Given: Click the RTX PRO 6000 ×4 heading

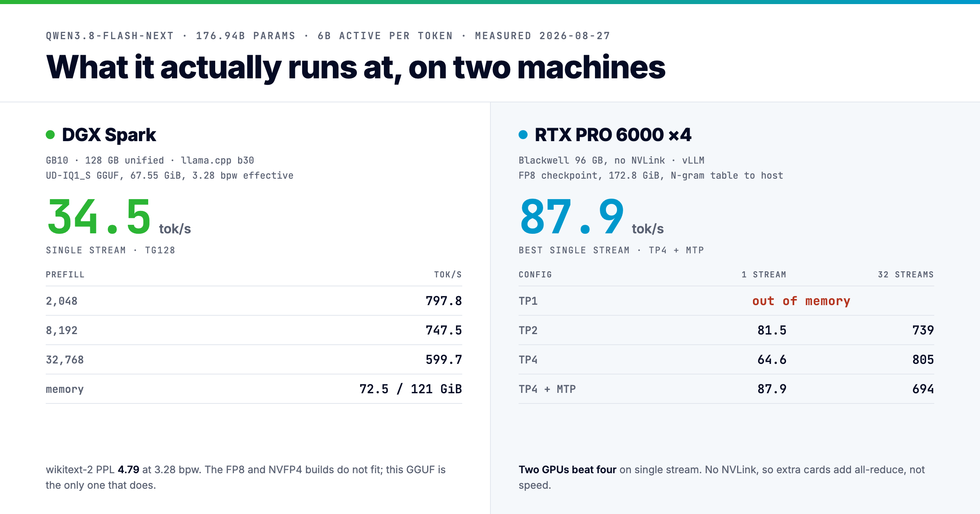Looking at the screenshot, I should tap(613, 135).
